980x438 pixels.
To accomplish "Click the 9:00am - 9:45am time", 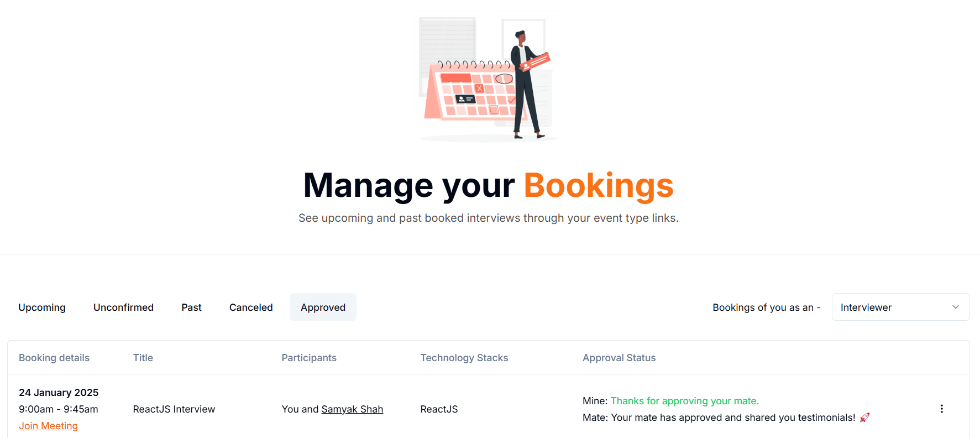I will tap(59, 409).
